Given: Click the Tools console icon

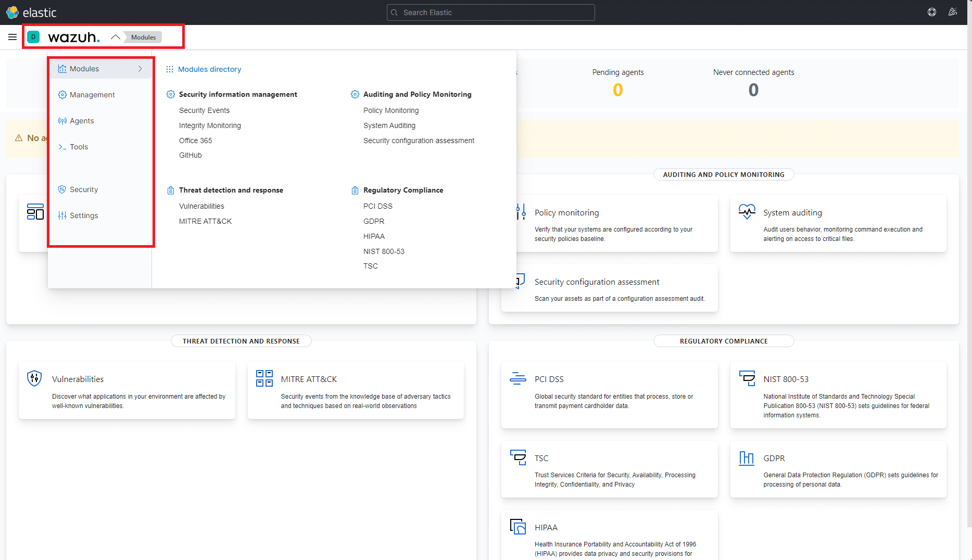Looking at the screenshot, I should (62, 147).
